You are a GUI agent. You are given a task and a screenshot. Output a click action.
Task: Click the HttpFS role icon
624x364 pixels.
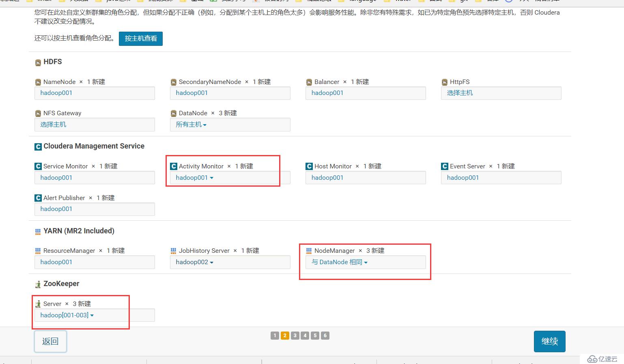coord(445,82)
